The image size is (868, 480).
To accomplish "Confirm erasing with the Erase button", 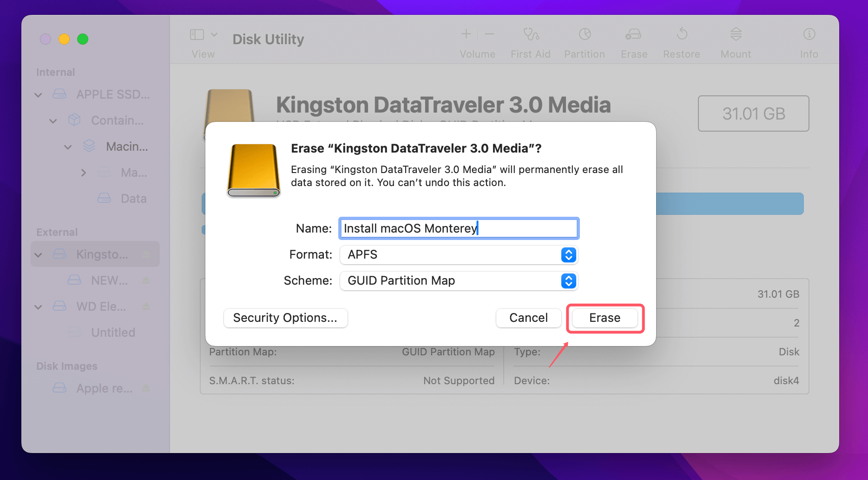I will (604, 318).
